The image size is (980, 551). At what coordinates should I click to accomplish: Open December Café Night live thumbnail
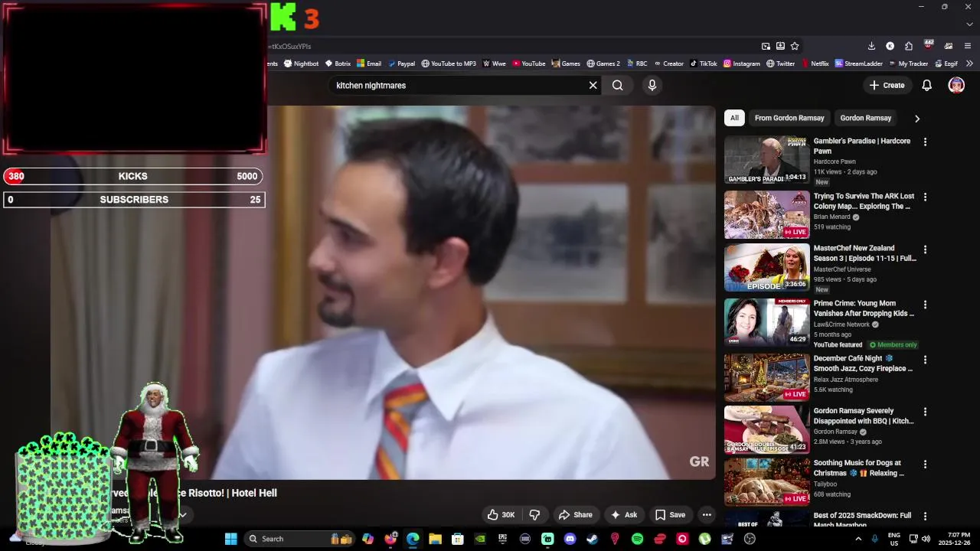point(766,377)
